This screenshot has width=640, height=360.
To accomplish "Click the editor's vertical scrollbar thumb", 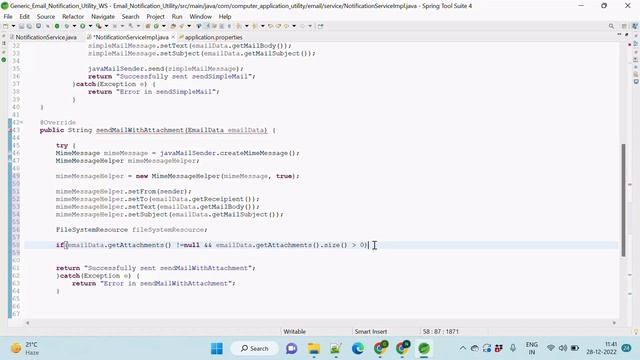I will tap(623, 200).
